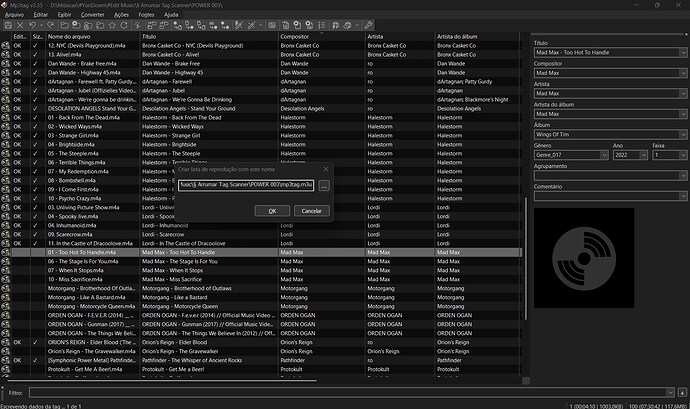The width and height of the screenshot is (690, 409).
Task: Open the Fontes menu
Action: 146,15
